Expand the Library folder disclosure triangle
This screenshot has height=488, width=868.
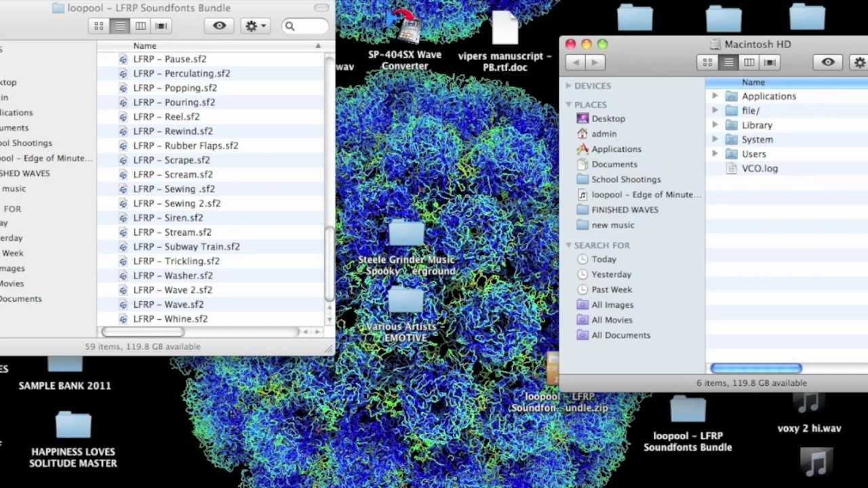pyautogui.click(x=715, y=125)
